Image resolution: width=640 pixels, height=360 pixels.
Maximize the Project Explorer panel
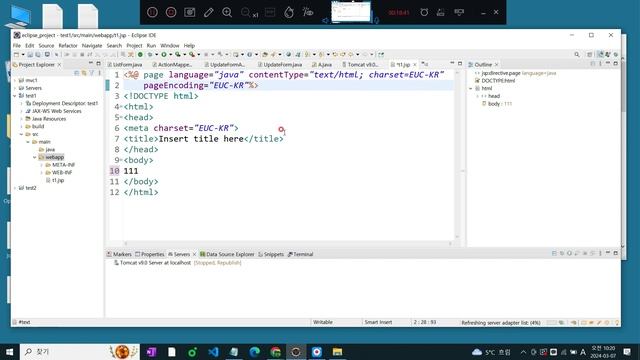tap(98, 63)
